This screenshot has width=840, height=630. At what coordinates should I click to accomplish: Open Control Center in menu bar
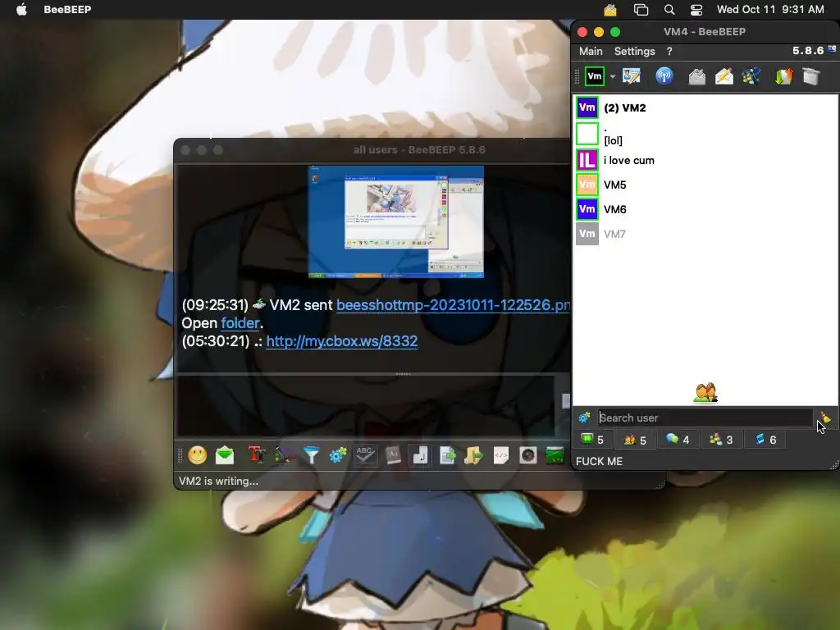click(696, 10)
